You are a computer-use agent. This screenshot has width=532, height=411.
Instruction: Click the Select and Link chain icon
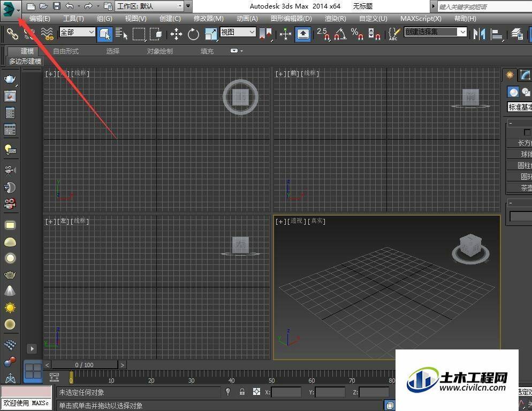click(x=12, y=34)
